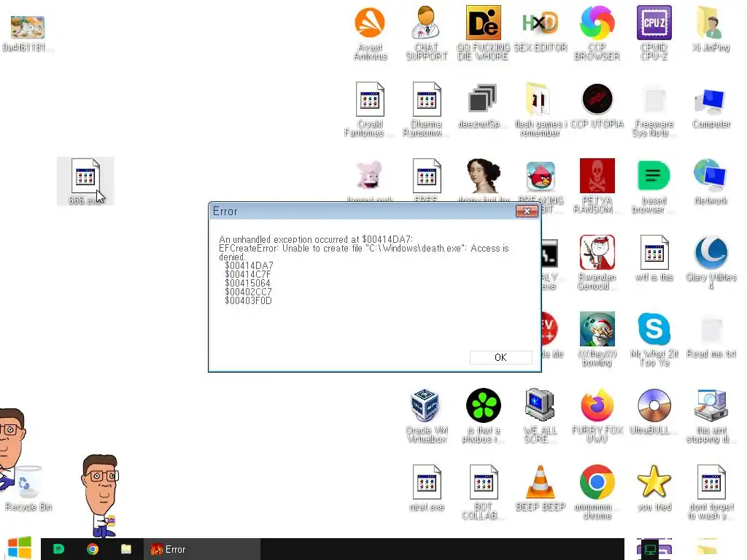The height and width of the screenshot is (560, 747).
Task: Click the standing Hank Hill desktop character
Action: click(x=101, y=495)
